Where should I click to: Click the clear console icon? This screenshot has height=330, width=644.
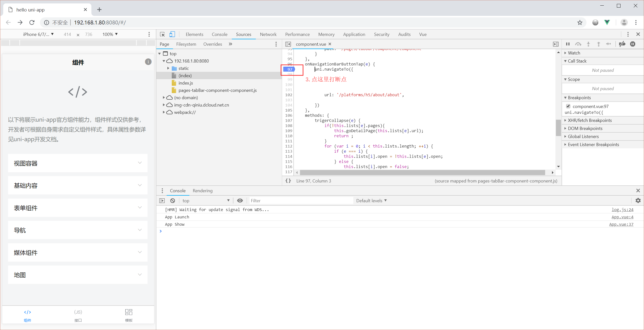172,201
